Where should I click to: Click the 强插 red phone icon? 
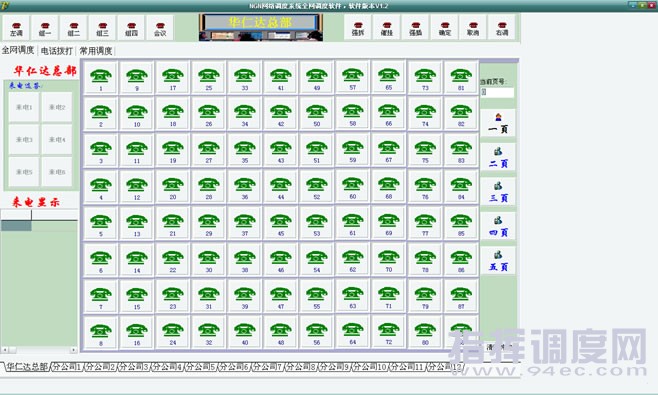(415, 28)
